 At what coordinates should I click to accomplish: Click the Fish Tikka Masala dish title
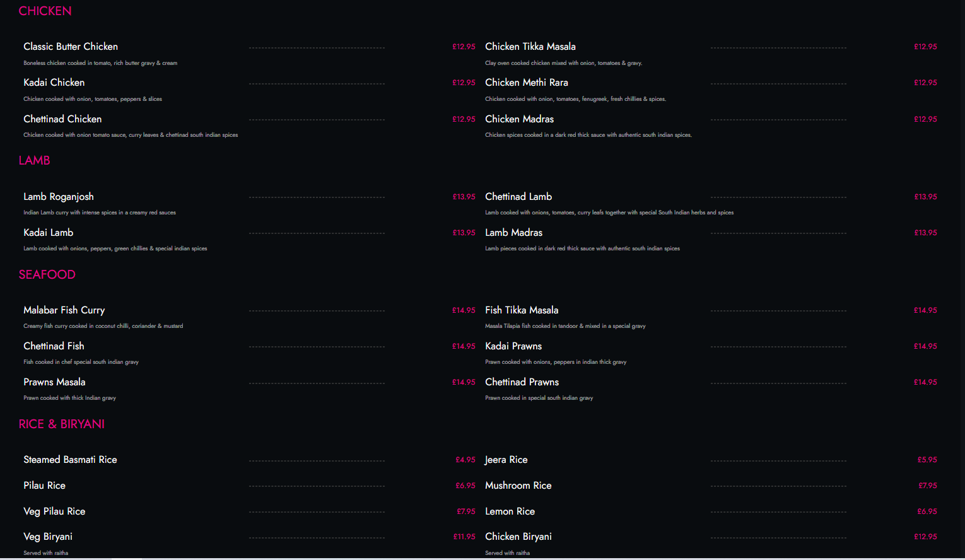click(522, 310)
